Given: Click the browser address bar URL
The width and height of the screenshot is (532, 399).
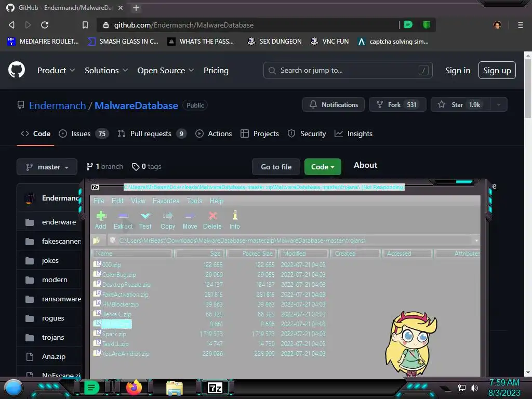Looking at the screenshot, I should click(x=183, y=25).
